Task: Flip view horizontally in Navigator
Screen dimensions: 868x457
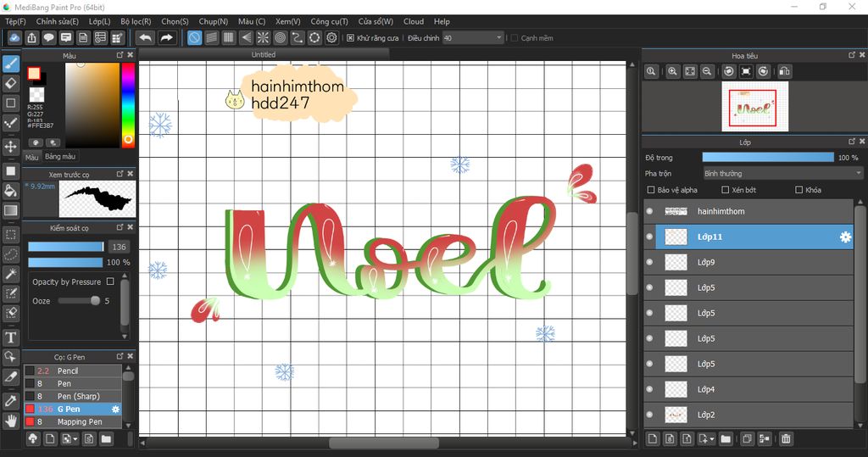Action: point(784,71)
